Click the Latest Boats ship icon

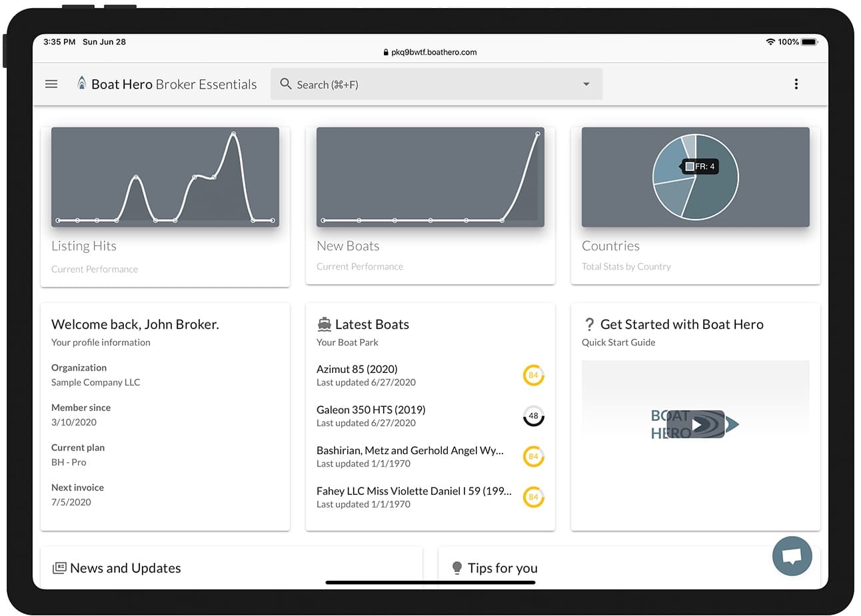click(325, 324)
